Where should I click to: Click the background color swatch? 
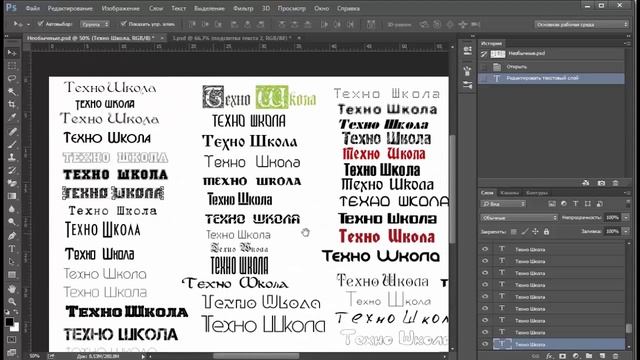click(15, 327)
